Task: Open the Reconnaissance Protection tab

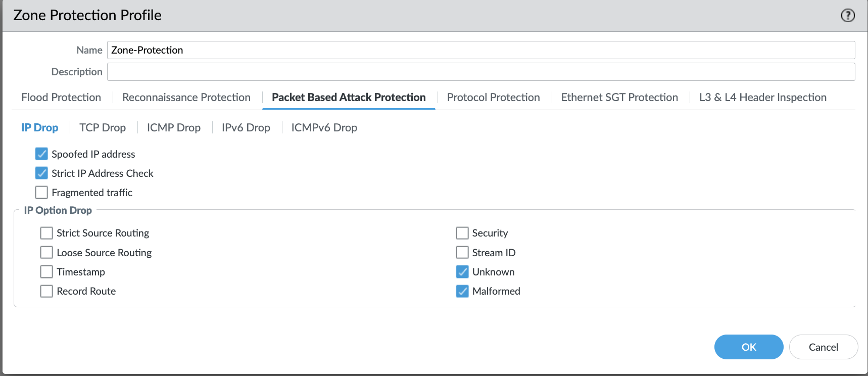Action: (x=186, y=97)
